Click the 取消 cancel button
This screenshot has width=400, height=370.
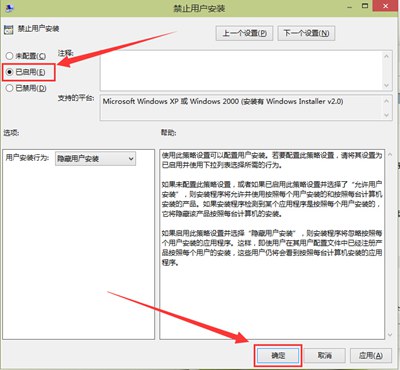tap(324, 356)
